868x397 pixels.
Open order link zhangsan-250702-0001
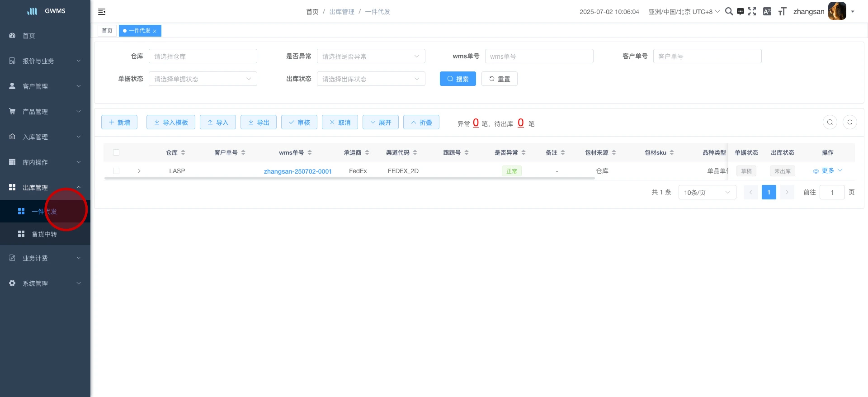coord(297,171)
